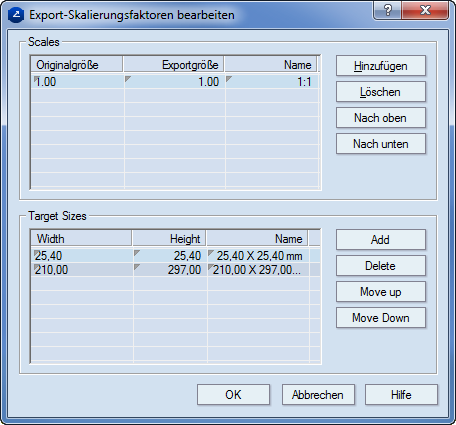Select the Originalgröße column header

click(77, 64)
